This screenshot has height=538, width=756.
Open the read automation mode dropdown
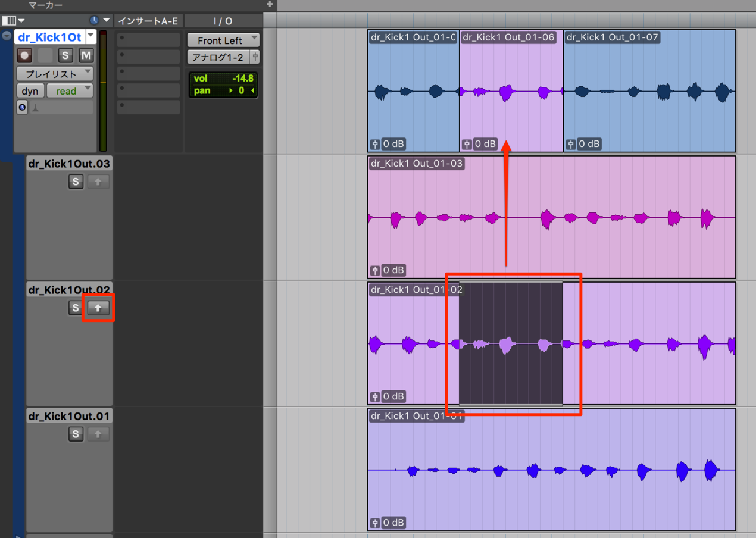click(x=70, y=91)
